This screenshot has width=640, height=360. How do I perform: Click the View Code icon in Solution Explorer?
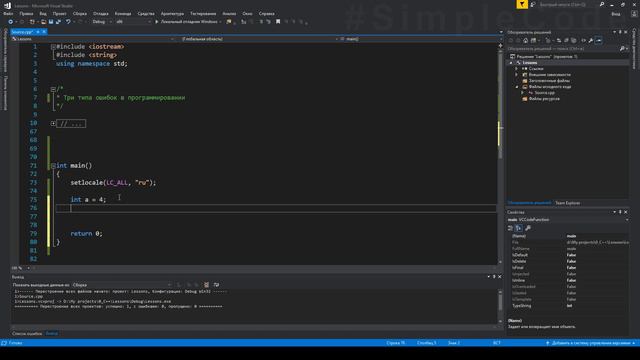tap(583, 40)
